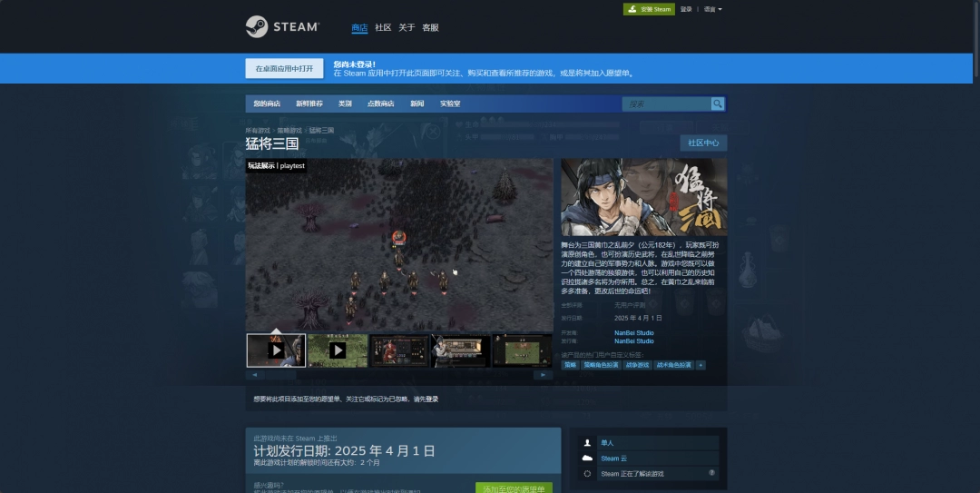The width and height of the screenshot is (980, 493).
Task: Click the question mark help icon
Action: click(711, 473)
